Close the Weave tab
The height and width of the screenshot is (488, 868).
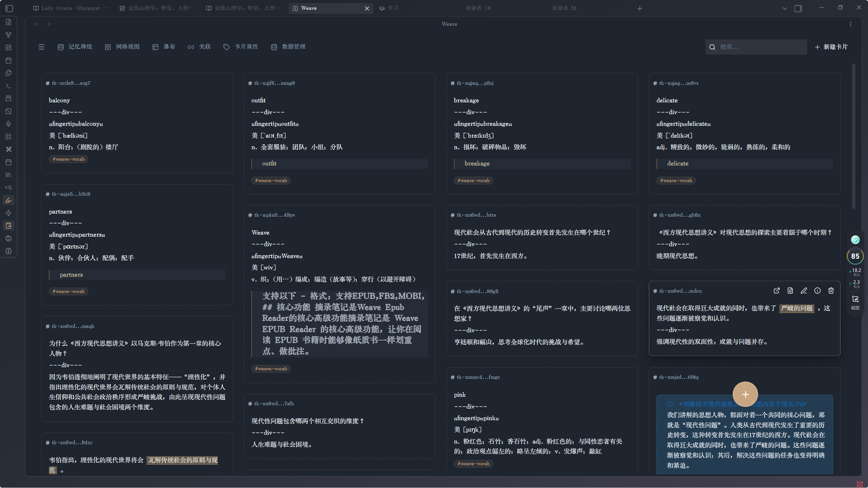tap(367, 8)
